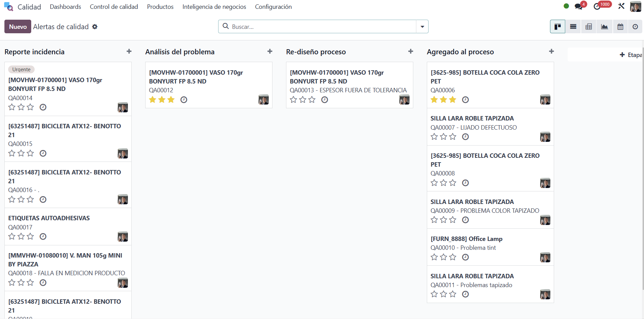Add a new Etapa column
Viewport: 644px width, 319px height.
pos(630,55)
